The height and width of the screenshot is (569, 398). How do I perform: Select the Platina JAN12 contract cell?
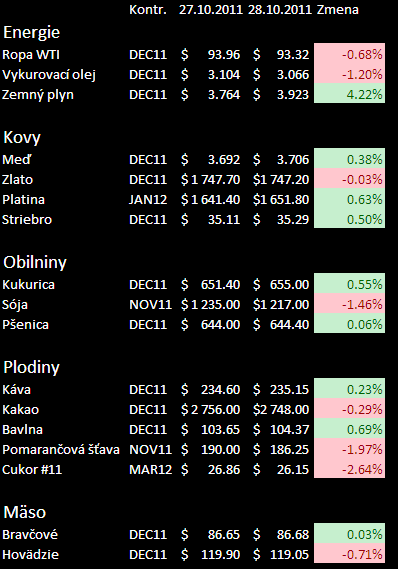click(x=148, y=200)
